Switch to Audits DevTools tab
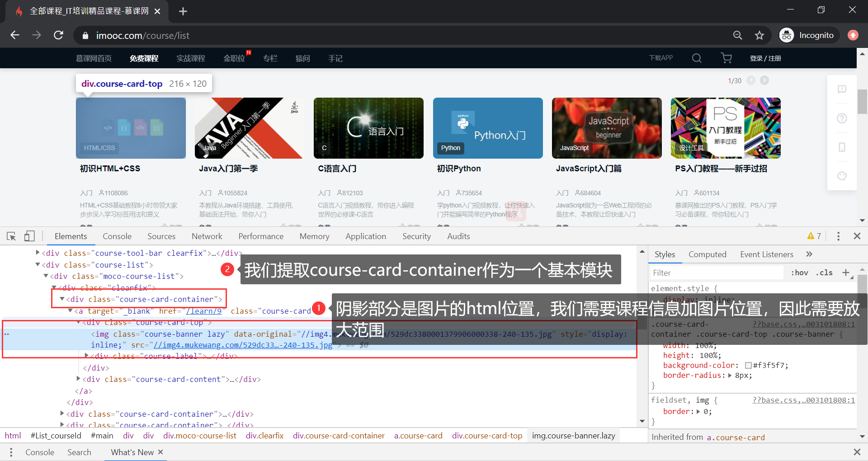Image resolution: width=868 pixels, height=461 pixels. coord(458,236)
